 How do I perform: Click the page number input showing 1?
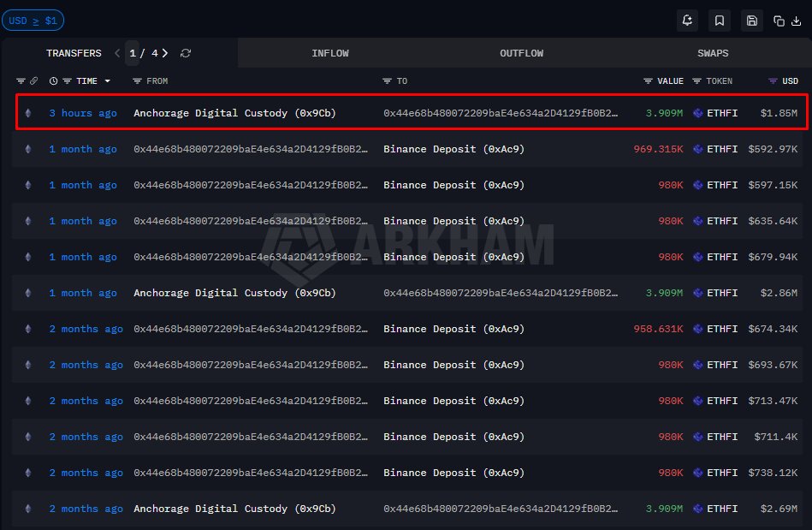(132, 53)
